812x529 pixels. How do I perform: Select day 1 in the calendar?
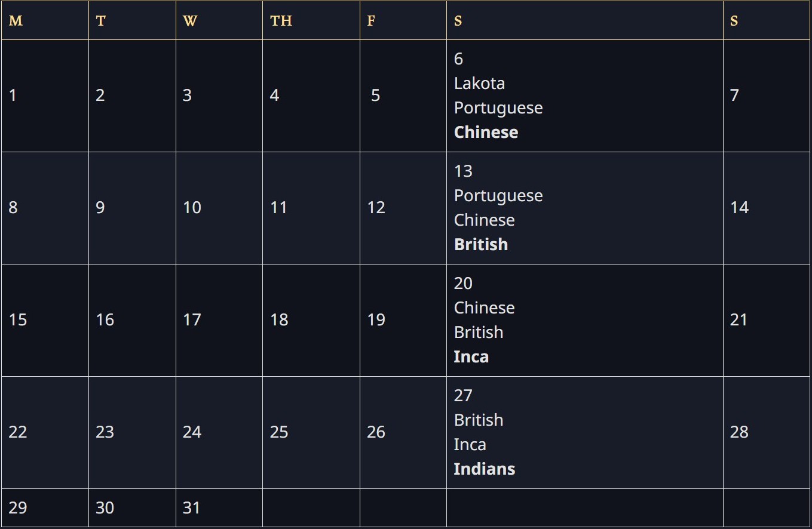pos(13,96)
